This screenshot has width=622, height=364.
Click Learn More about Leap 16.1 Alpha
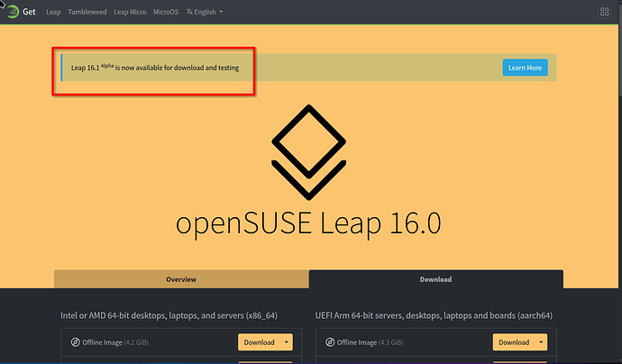(x=525, y=68)
